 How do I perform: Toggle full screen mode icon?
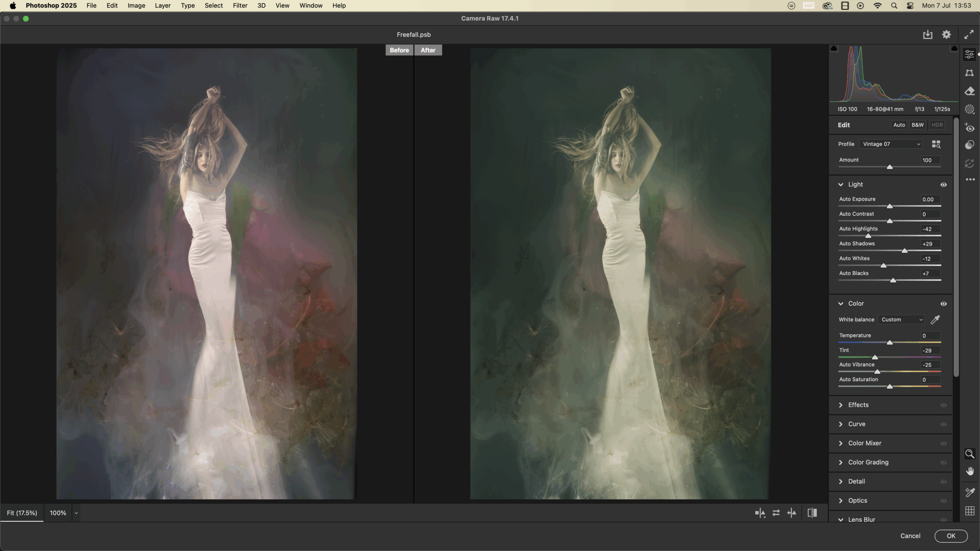click(x=969, y=35)
